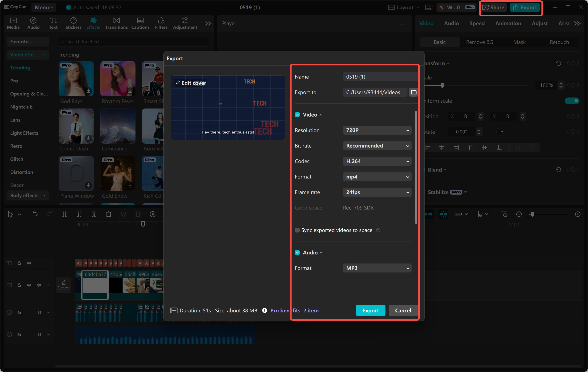588x372 pixels.
Task: Lock the text track
Action: click(x=19, y=263)
